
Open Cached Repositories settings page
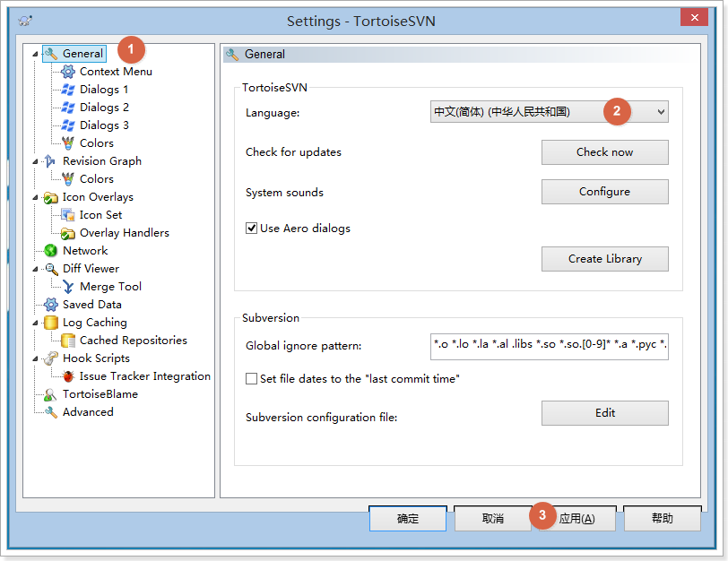pyautogui.click(x=134, y=341)
